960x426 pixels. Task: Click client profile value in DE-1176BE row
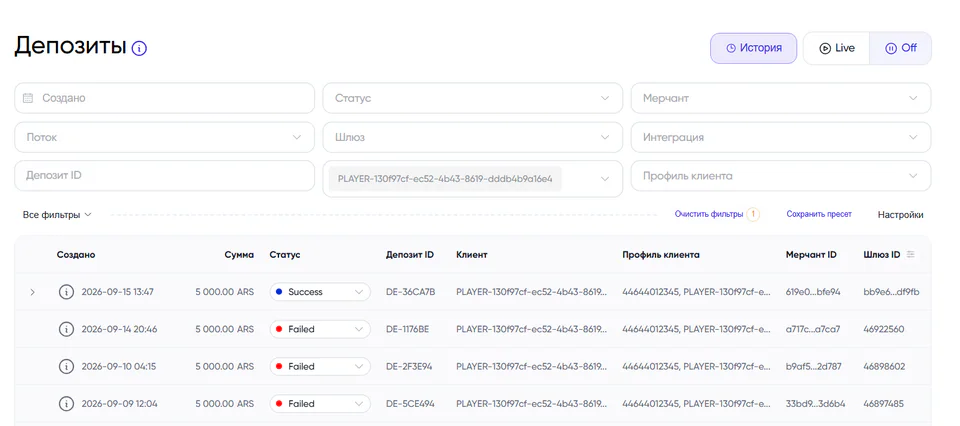(x=696, y=329)
